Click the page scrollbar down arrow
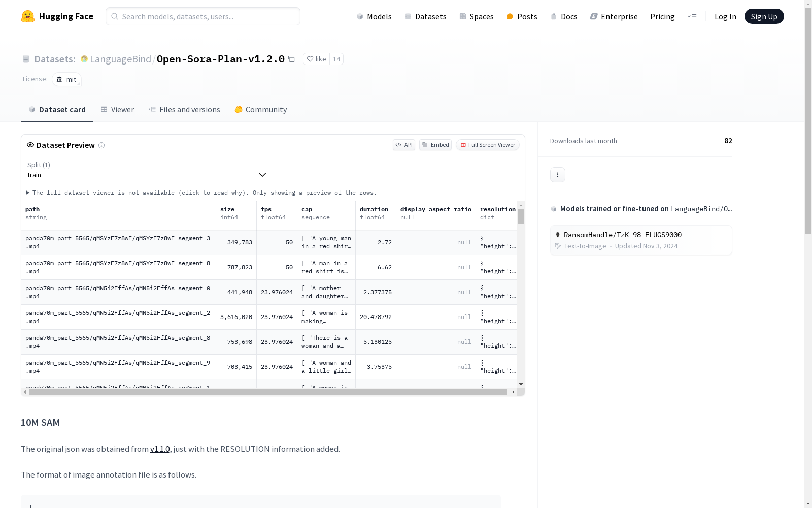Screen dimensions: 812x508 pos(808,504)
